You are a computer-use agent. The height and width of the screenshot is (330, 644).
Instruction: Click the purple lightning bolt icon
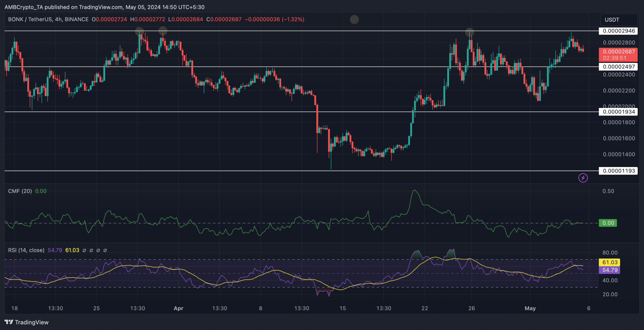coord(583,178)
